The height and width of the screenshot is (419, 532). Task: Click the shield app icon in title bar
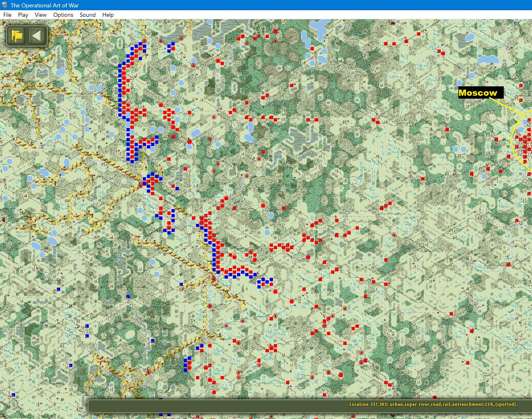(5, 5)
